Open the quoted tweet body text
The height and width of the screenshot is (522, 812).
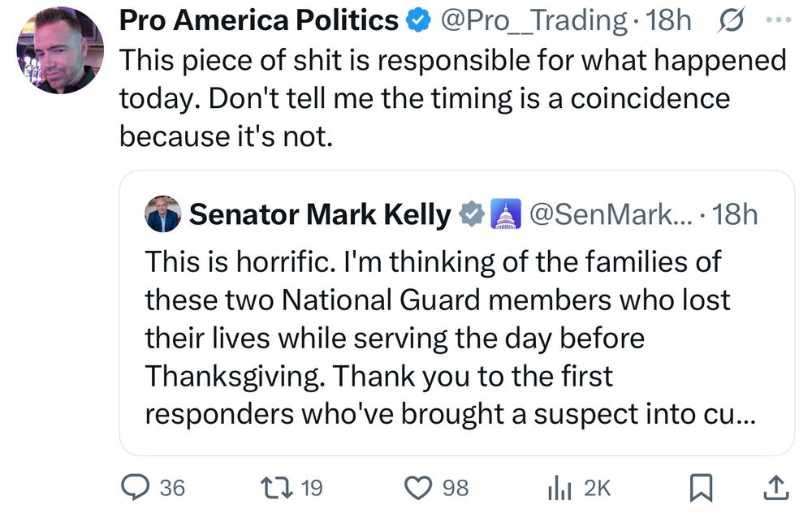[x=438, y=338]
